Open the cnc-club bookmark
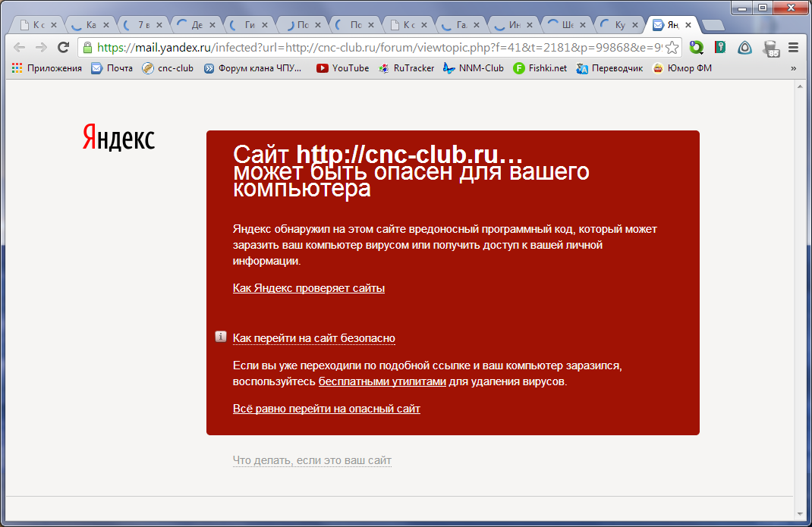The image size is (812, 527). 168,67
